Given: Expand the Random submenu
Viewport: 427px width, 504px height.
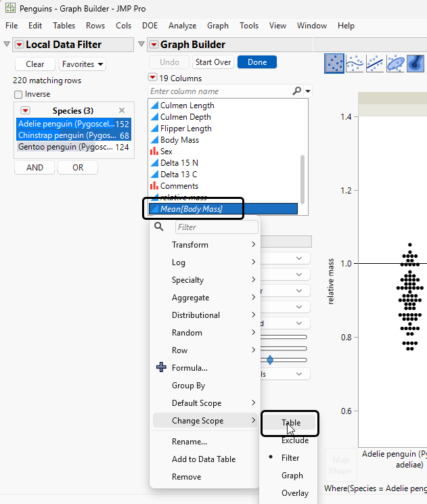Looking at the screenshot, I should [205, 332].
